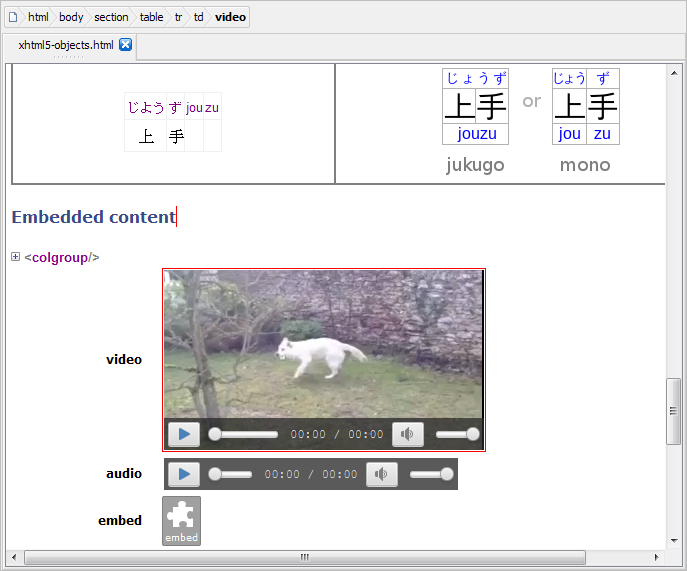687x571 pixels.
Task: Expand the colgroup element
Action: [x=15, y=257]
